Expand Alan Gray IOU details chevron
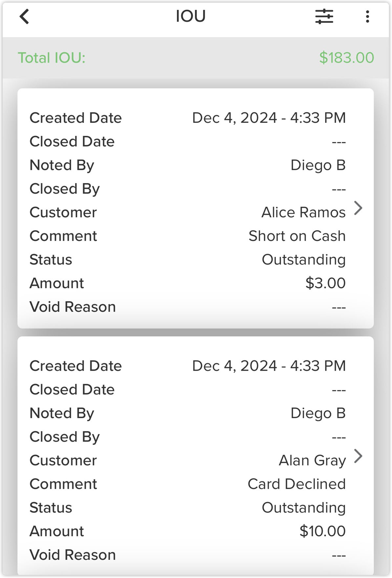The width and height of the screenshot is (392, 578). pos(358,456)
